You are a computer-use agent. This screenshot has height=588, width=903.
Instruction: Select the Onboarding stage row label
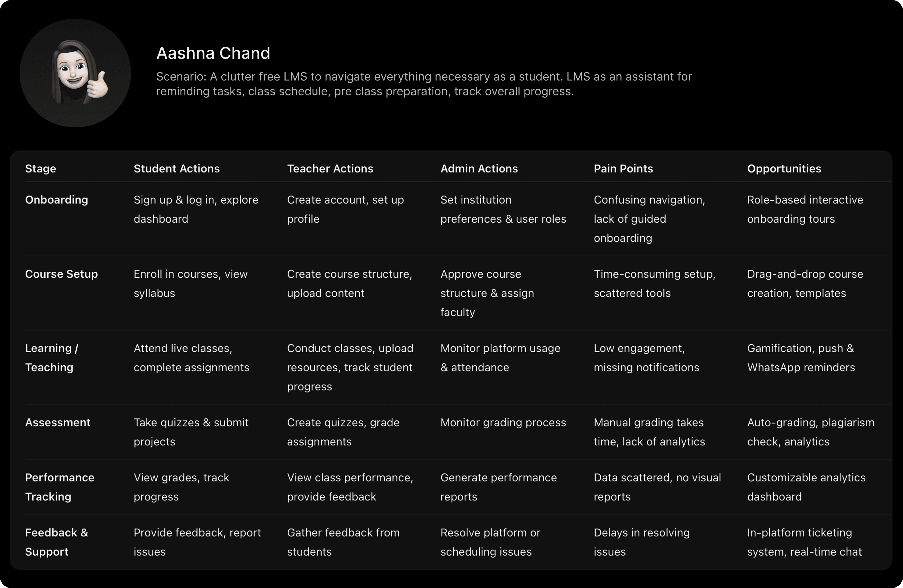pos(57,200)
